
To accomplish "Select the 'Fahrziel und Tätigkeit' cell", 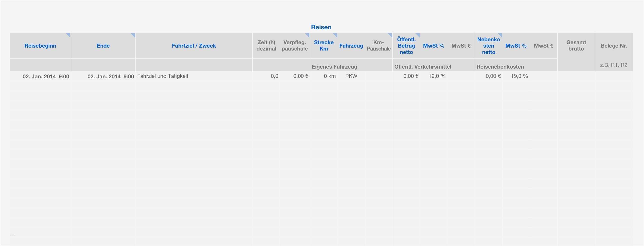I will pyautogui.click(x=163, y=76).
